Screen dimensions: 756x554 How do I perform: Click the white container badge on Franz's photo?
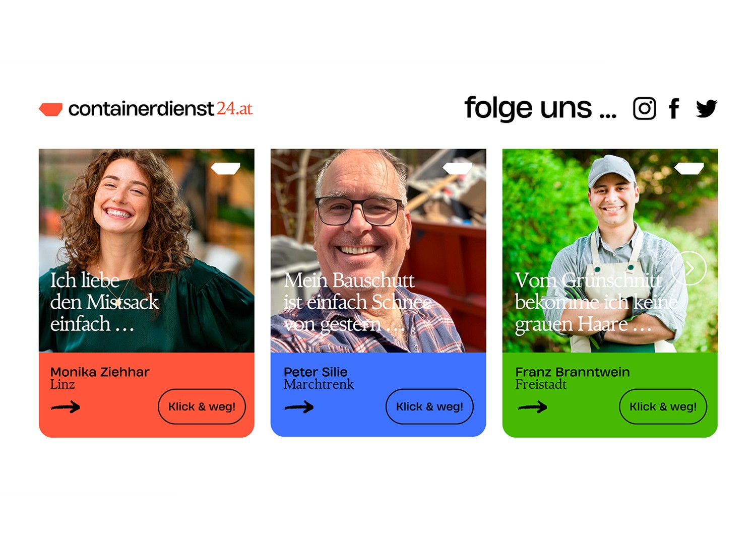[x=689, y=168]
